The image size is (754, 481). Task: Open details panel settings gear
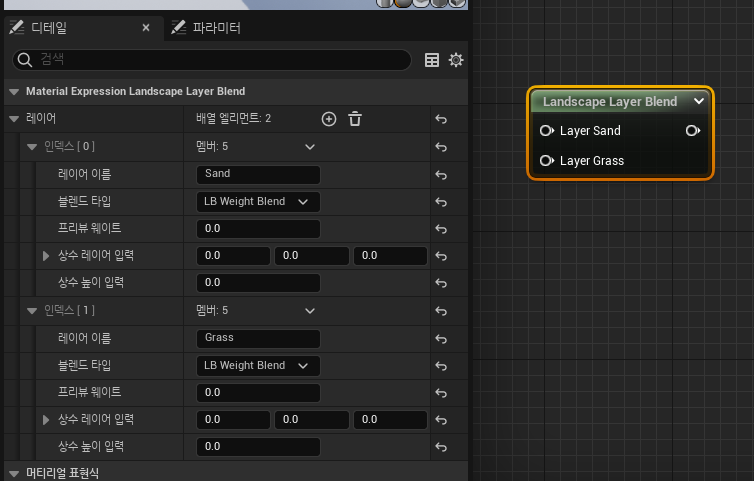click(x=456, y=60)
